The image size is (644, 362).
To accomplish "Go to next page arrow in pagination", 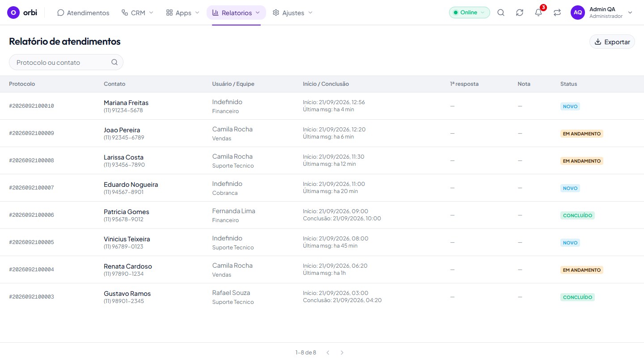I will [x=342, y=353].
